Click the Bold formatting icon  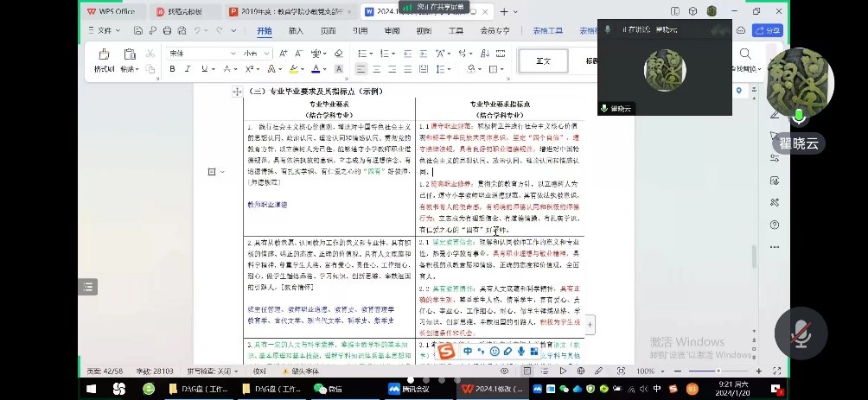[x=171, y=69]
